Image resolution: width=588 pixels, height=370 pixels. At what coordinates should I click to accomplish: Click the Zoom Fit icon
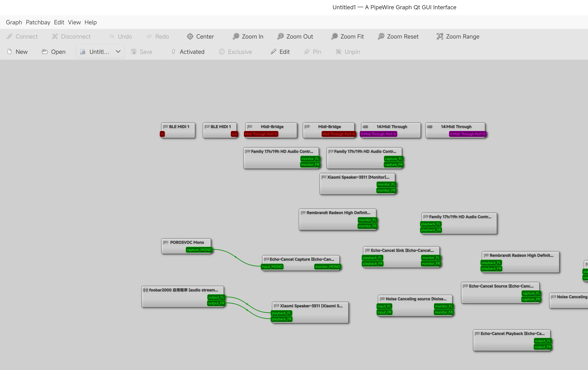[334, 36]
